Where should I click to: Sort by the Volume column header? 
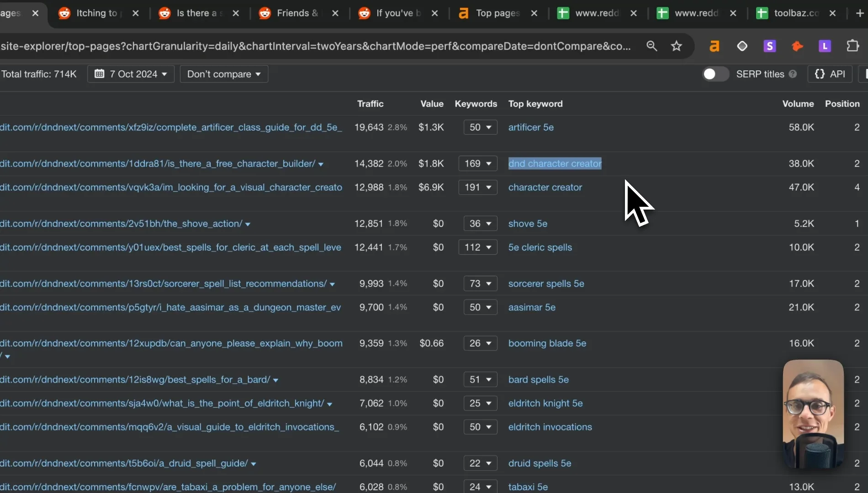[x=798, y=104]
